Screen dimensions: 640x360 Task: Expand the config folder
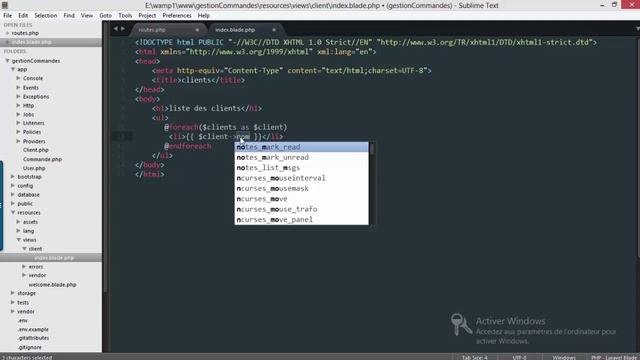pos(13,186)
